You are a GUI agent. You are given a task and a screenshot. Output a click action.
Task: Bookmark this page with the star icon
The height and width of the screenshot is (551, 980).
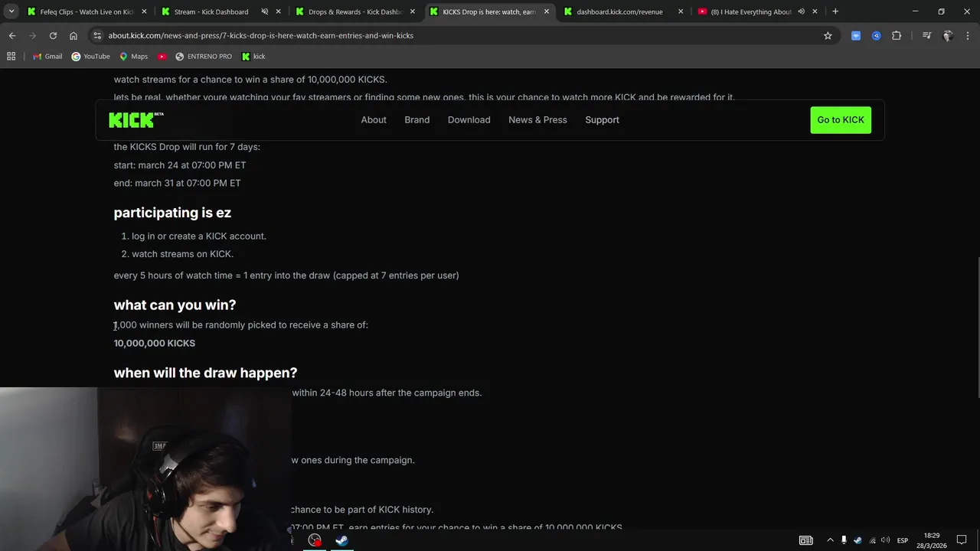tap(828, 35)
